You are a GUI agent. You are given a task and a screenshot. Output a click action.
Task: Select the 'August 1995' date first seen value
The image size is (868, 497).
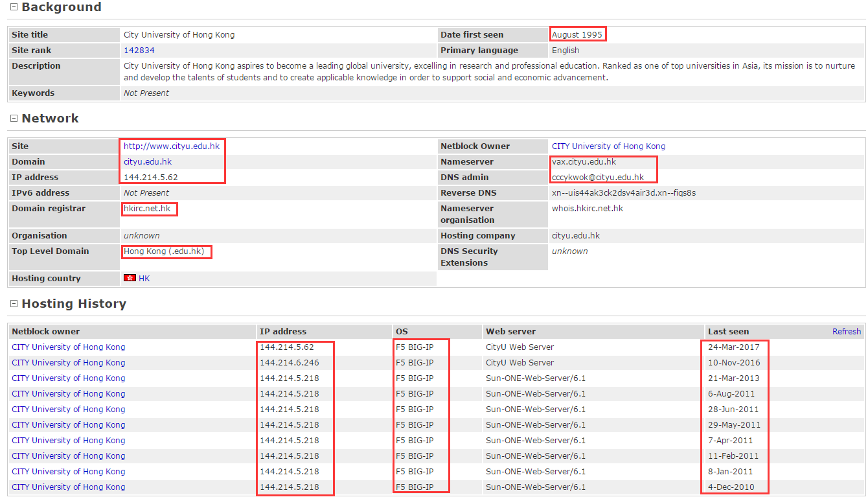pos(577,35)
